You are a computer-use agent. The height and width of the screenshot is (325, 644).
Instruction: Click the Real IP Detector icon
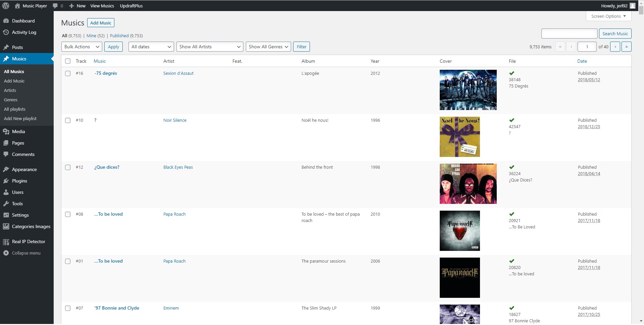coord(6,242)
